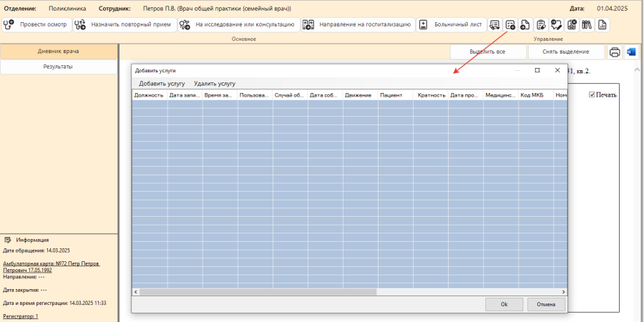Click the Должность column header

(x=150, y=95)
